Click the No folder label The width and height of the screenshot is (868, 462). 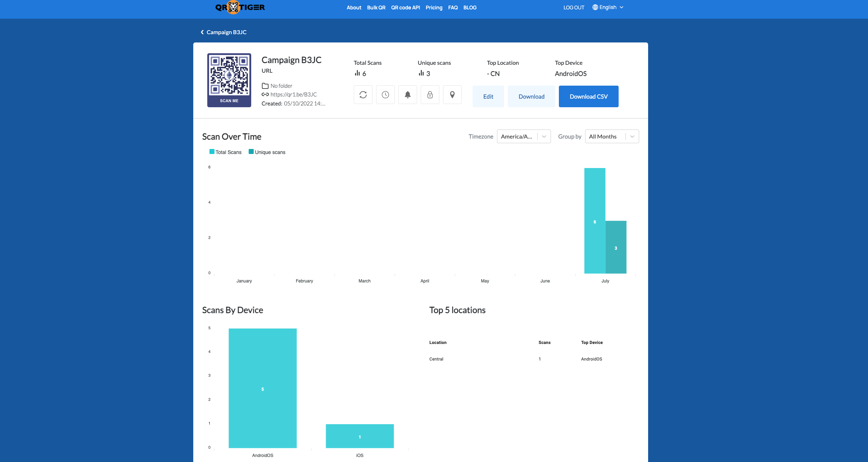tap(281, 86)
